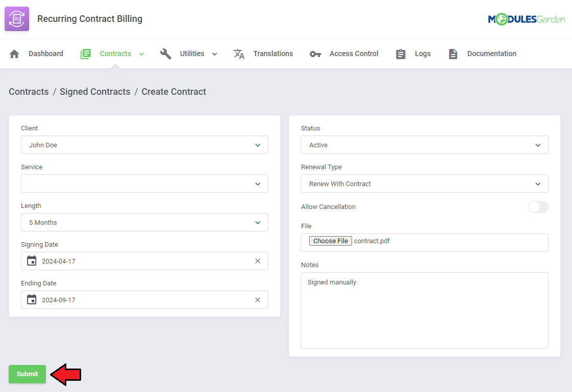Click the Utilities wrench icon
The image size is (572, 392).
tap(166, 54)
